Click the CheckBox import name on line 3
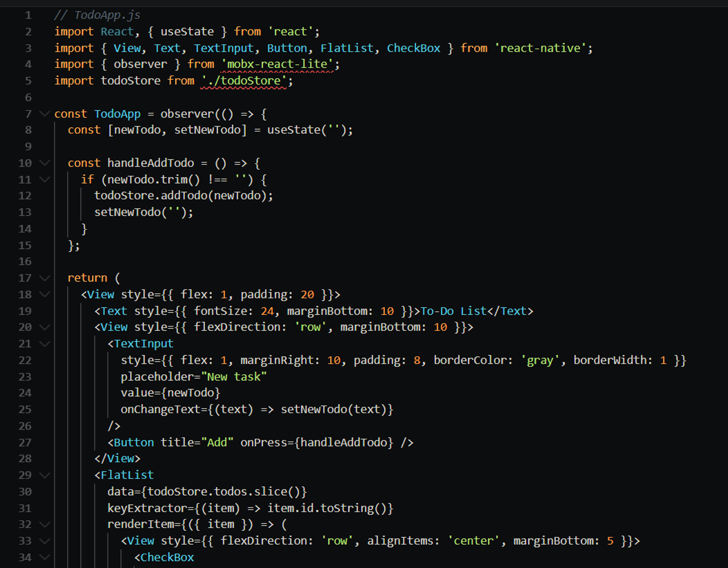Viewport: 728px width, 568px height. click(414, 48)
